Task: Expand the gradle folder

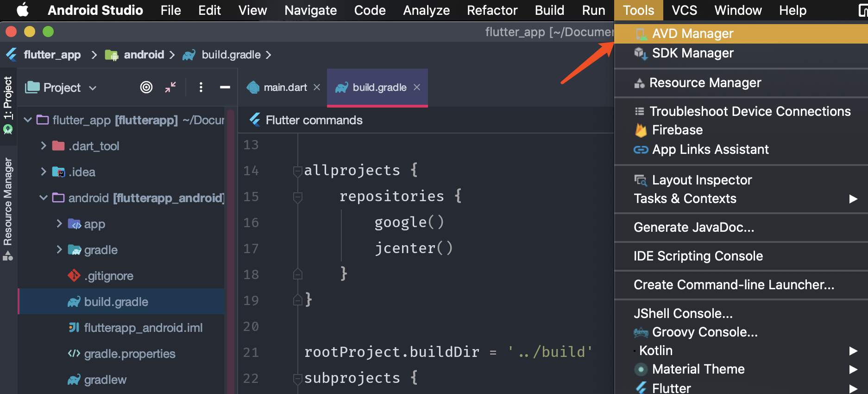Action: 59,250
